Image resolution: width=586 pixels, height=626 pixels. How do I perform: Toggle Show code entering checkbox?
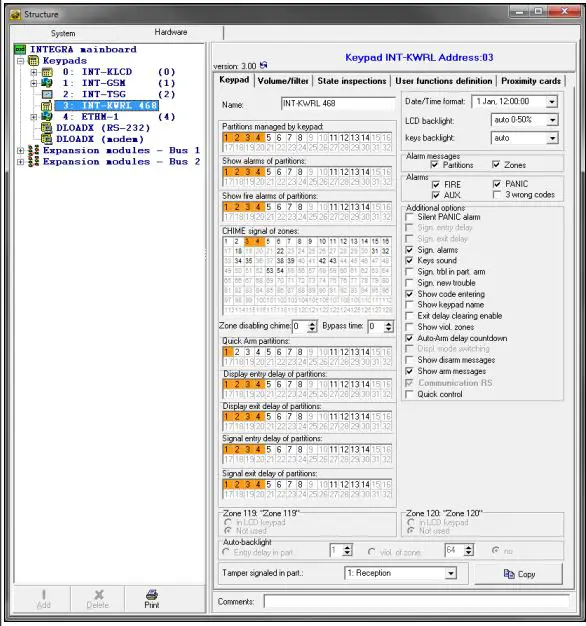click(x=409, y=294)
